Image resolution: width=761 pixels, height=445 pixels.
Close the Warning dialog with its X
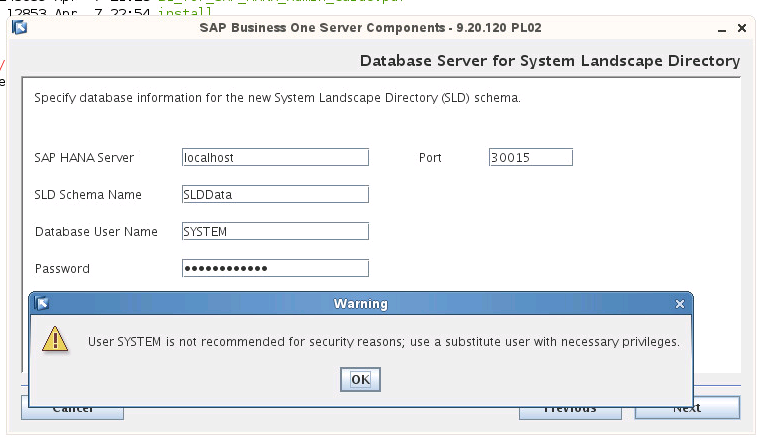tap(679, 304)
